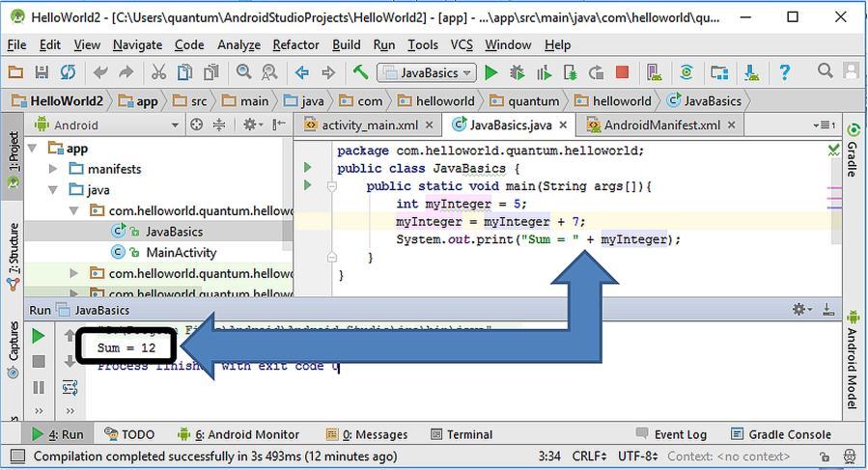Screen dimensions: 868x470
Task: Click the Replace toolbar icon
Action: point(269,72)
